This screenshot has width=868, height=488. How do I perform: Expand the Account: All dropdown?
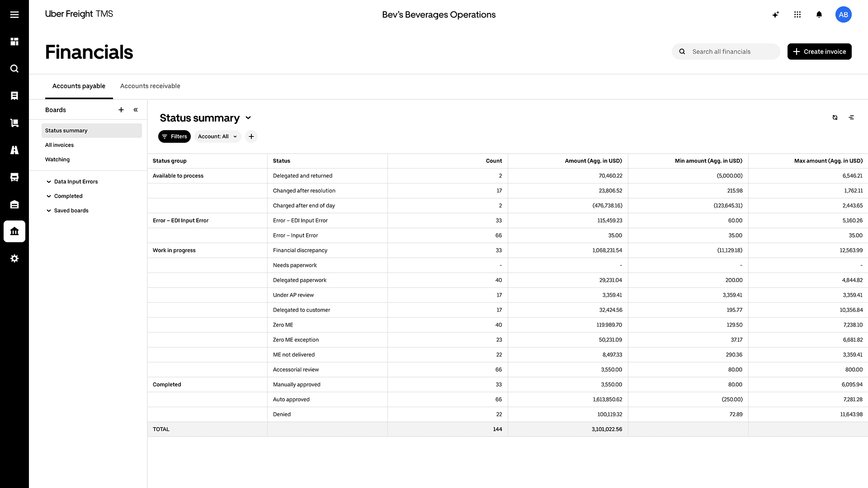pyautogui.click(x=217, y=136)
